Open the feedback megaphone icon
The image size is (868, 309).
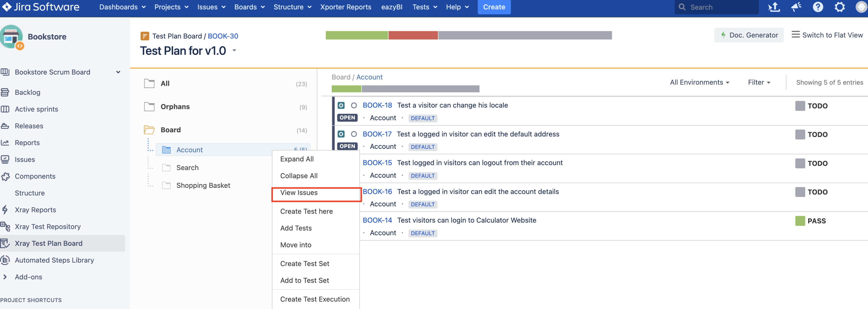pyautogui.click(x=796, y=7)
